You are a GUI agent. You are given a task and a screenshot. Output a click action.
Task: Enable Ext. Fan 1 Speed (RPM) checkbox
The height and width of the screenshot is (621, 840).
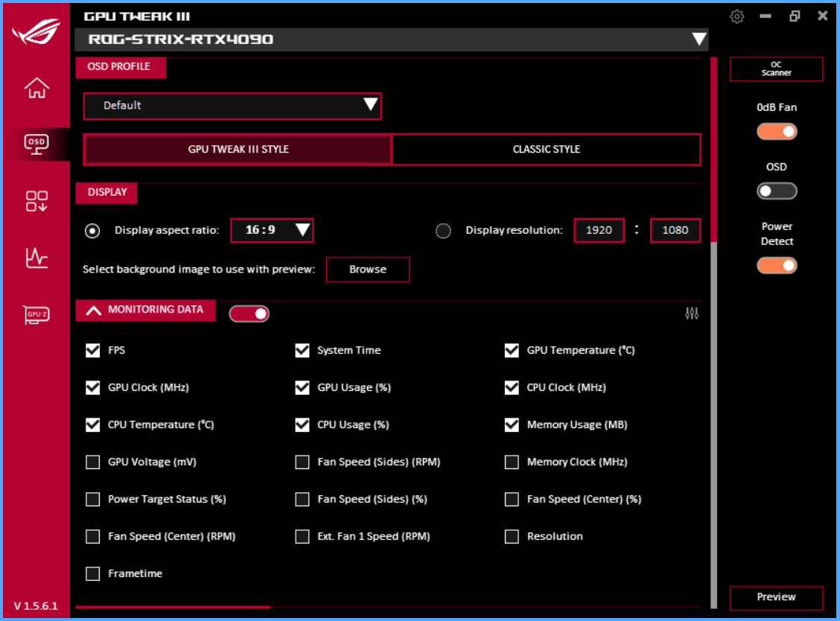pyautogui.click(x=302, y=536)
